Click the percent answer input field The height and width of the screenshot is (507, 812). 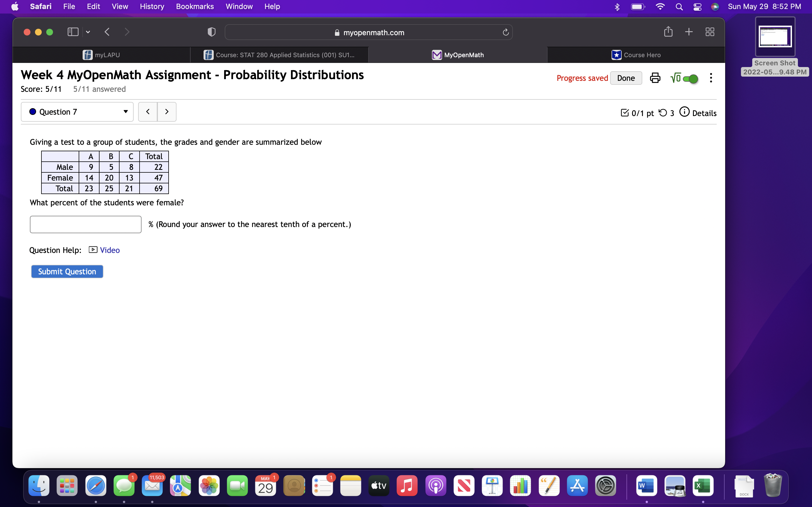(85, 224)
